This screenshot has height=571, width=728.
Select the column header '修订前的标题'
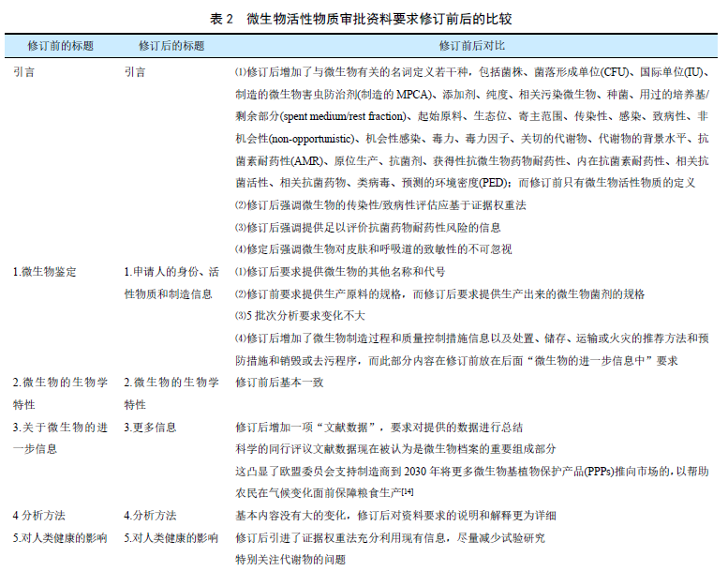[60, 46]
